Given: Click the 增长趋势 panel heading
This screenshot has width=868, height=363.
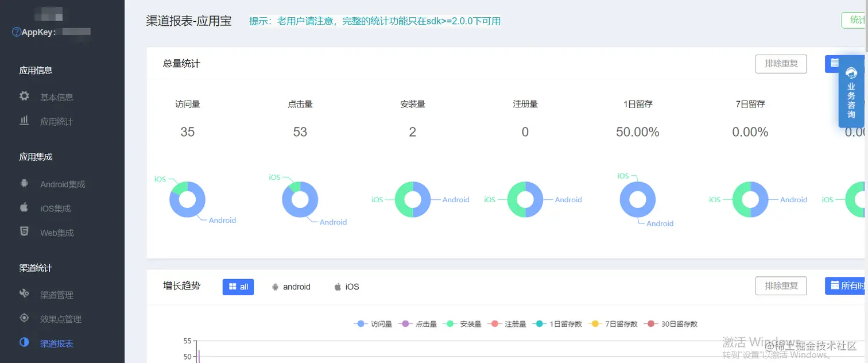Looking at the screenshot, I should (181, 285).
